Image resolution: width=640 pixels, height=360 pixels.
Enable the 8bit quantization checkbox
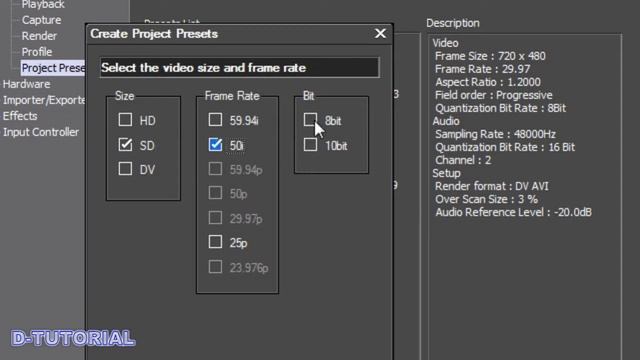(x=310, y=120)
